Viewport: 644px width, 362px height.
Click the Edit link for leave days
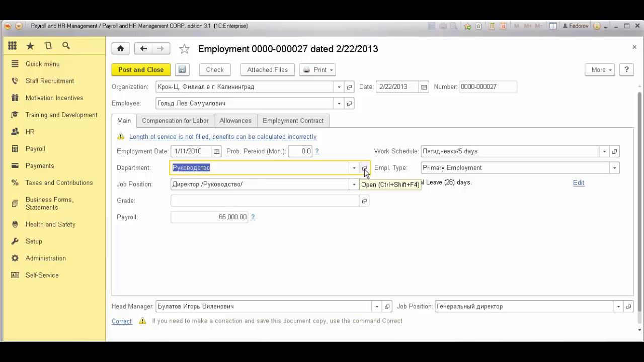(579, 183)
